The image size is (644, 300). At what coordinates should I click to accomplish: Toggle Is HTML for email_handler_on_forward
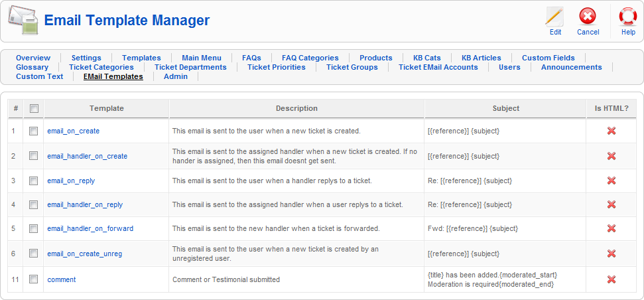tap(612, 228)
